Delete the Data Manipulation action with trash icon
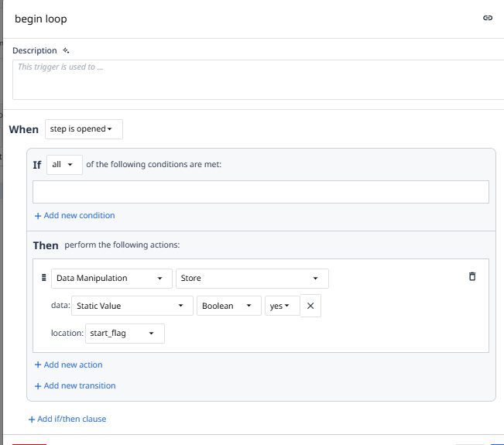Image resolution: width=504 pixels, height=445 pixels. pyautogui.click(x=472, y=276)
